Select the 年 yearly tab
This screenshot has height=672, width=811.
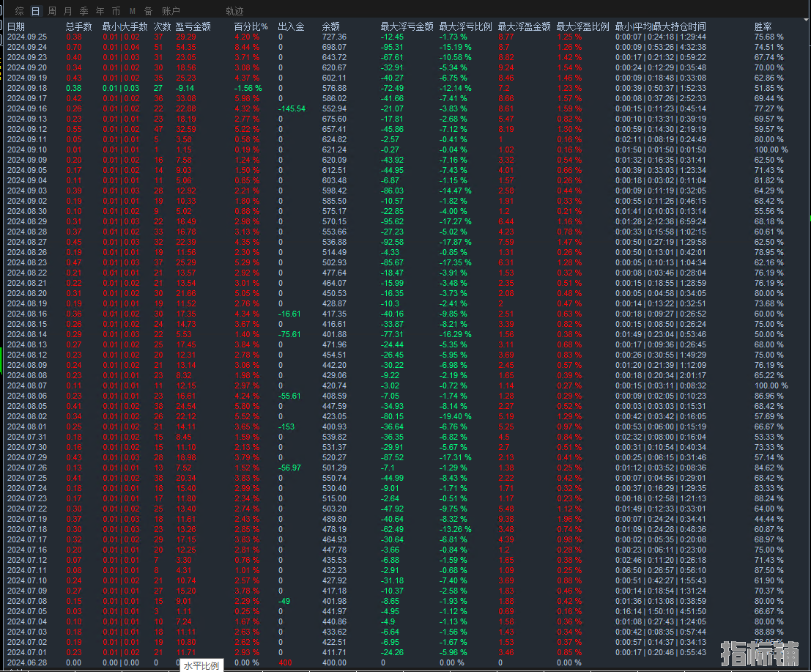coord(100,11)
